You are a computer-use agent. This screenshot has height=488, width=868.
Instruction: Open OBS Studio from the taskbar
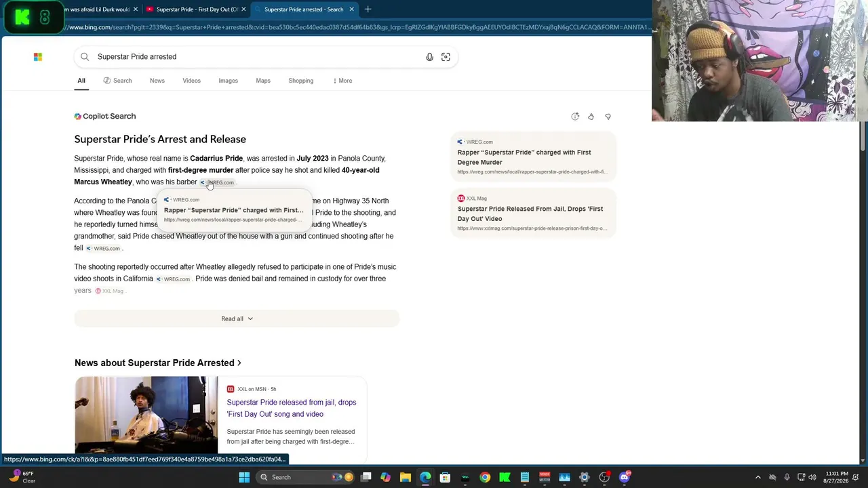(x=604, y=477)
